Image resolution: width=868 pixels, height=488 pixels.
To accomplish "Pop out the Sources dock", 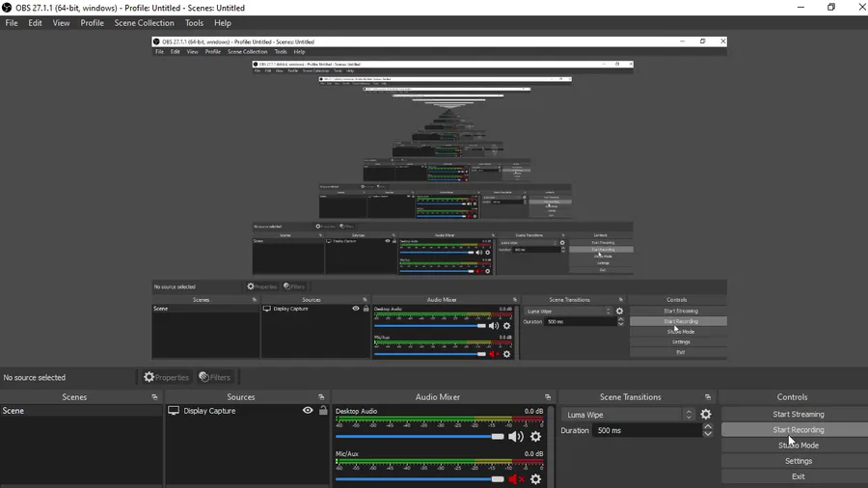I will point(321,397).
